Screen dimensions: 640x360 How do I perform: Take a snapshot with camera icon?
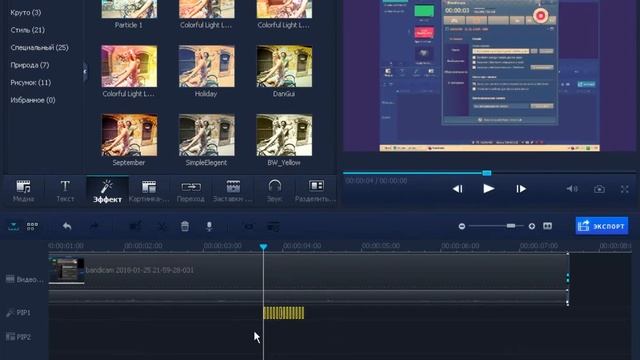pos(599,189)
